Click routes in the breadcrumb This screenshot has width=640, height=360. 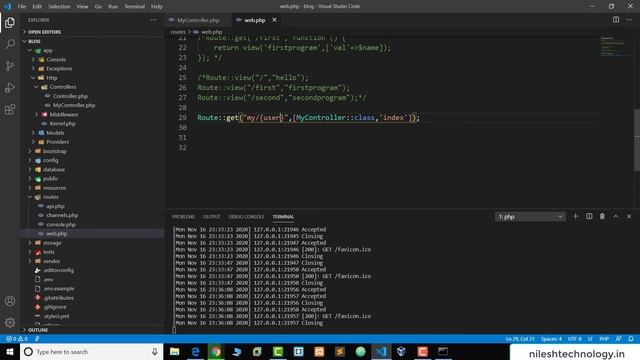178,32
